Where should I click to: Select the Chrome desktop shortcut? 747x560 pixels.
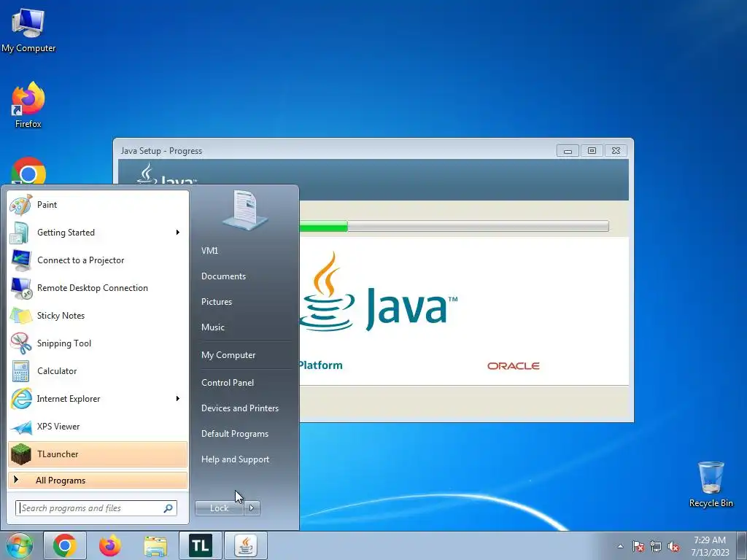(x=28, y=171)
